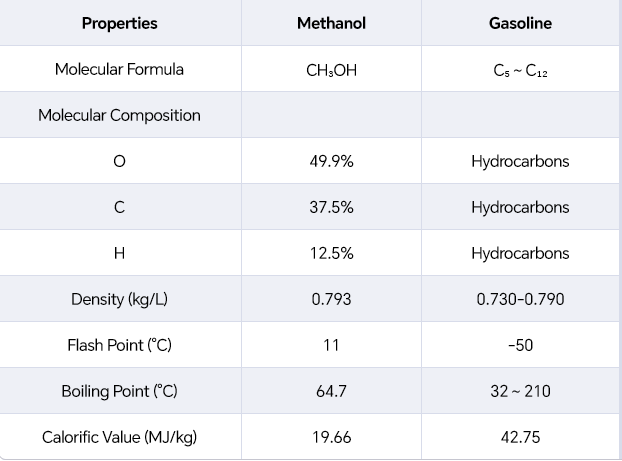Click the gasoline density range 0.730-0.790
622x461 pixels.
point(520,300)
